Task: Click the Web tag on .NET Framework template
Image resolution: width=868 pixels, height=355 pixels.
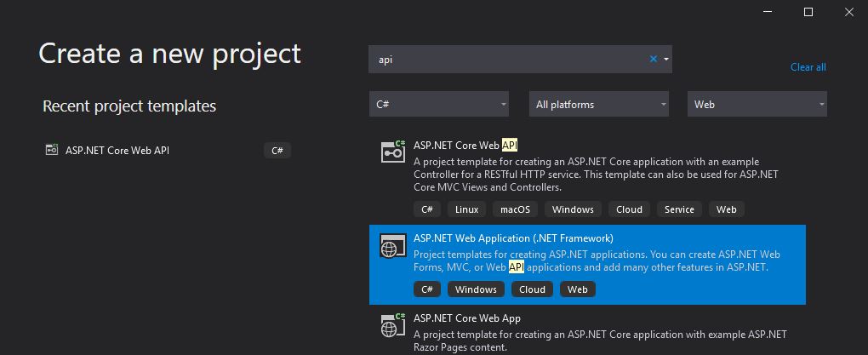Action: [577, 289]
